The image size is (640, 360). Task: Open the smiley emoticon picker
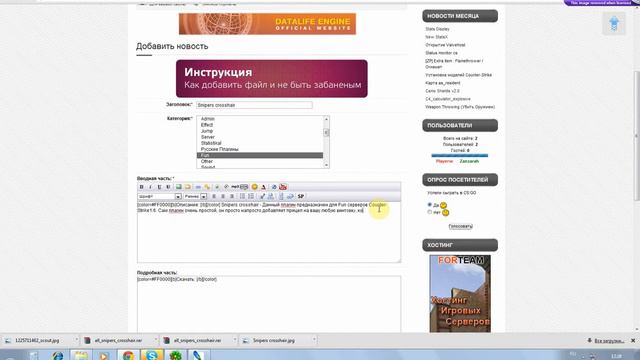254,187
